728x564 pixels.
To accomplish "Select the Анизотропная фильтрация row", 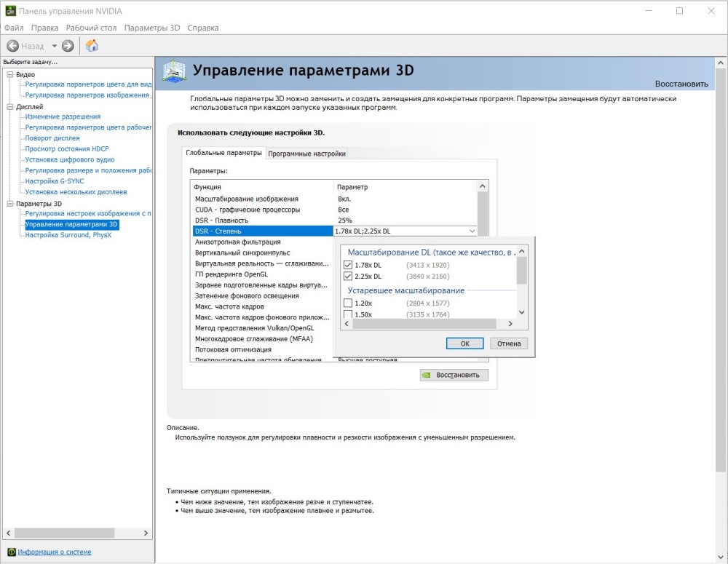I will tap(262, 242).
